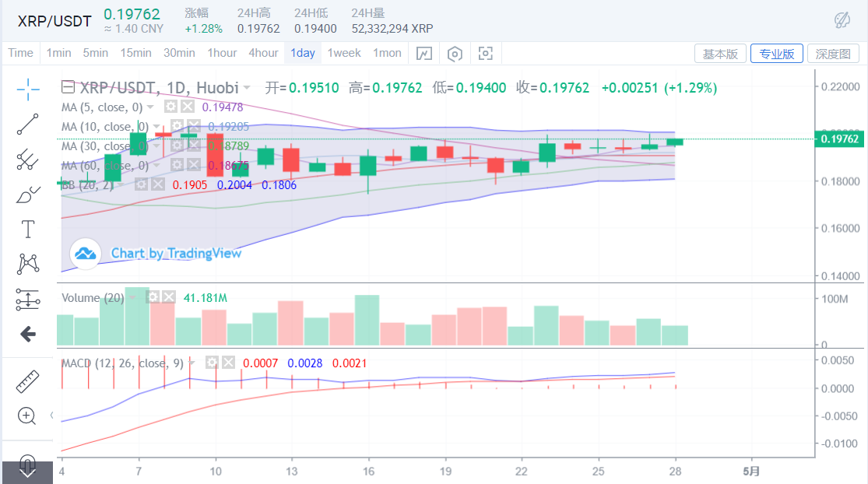This screenshot has height=484, width=868.
Task: Select the 15min interval tab
Action: pyautogui.click(x=135, y=53)
